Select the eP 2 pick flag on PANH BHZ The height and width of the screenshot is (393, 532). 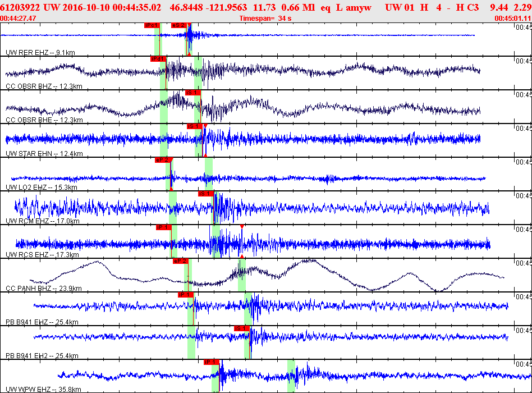point(181,261)
